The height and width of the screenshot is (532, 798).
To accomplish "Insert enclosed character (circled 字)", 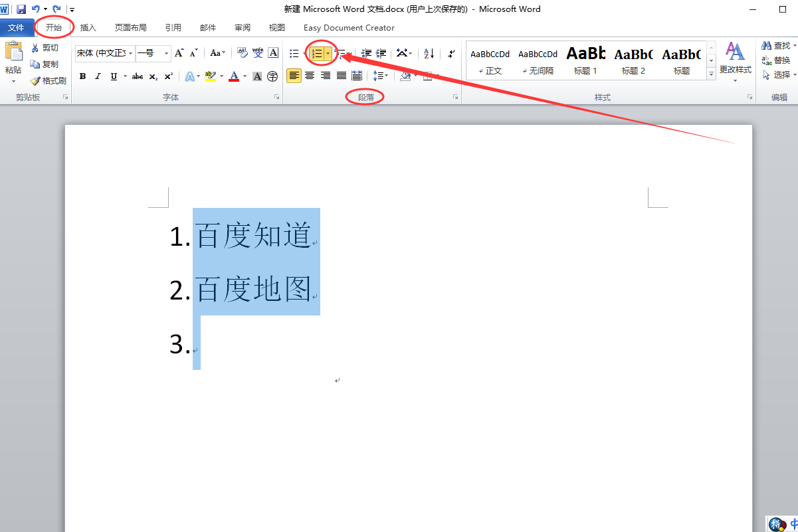I will [272, 76].
